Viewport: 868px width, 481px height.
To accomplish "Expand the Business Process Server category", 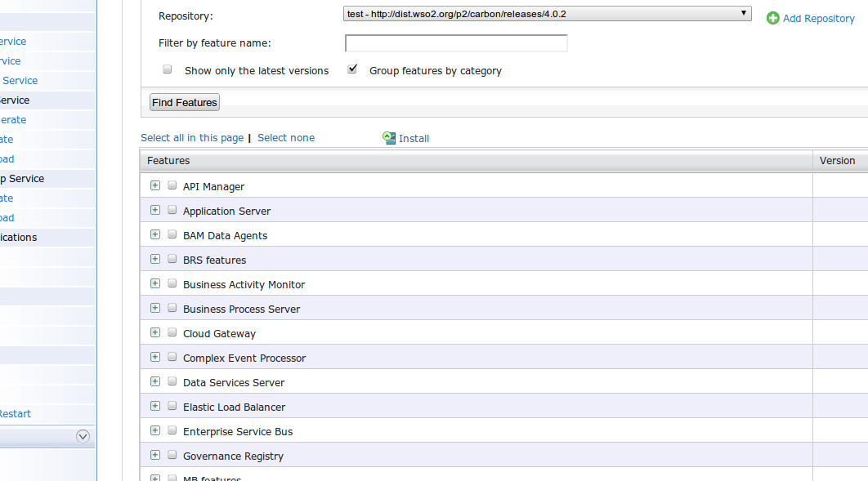I will 155,308.
